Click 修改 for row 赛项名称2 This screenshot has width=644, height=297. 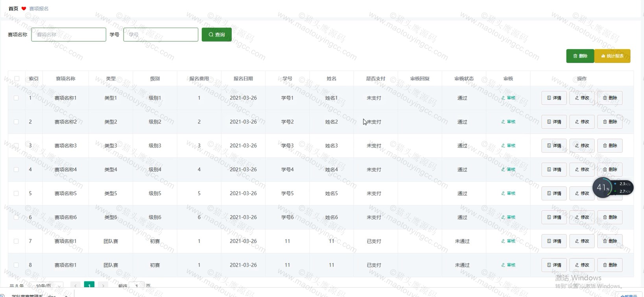[582, 122]
